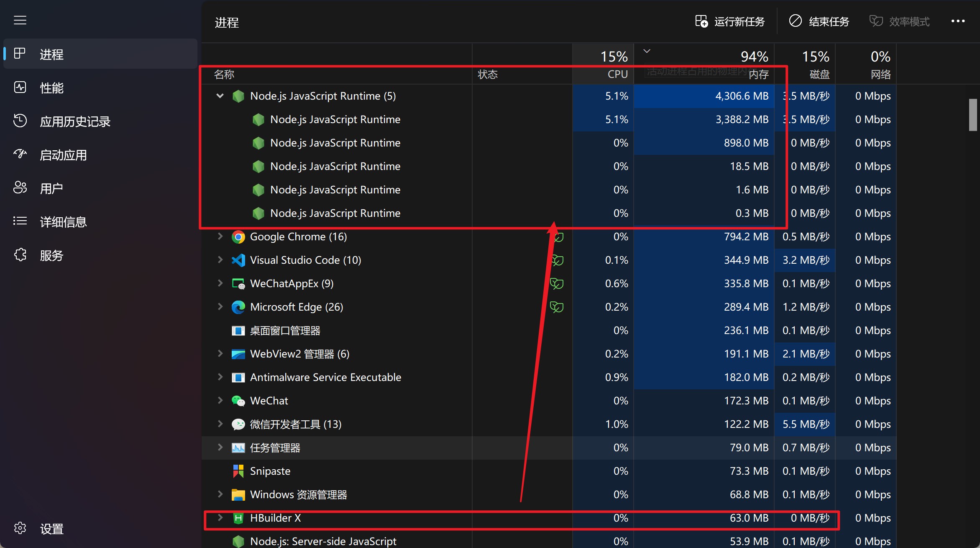Expand the Visual Studio Code (10) group
This screenshot has height=548, width=980.
click(220, 260)
